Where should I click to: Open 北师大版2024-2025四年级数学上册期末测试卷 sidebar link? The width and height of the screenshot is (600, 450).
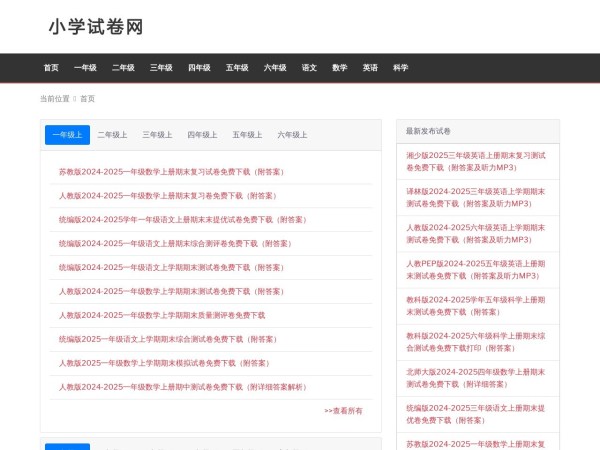click(x=476, y=378)
